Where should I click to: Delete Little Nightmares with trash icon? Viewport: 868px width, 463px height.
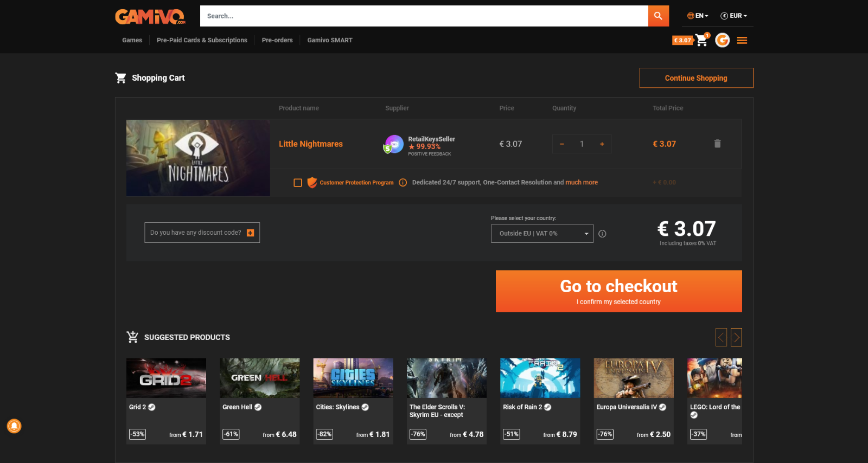point(717,144)
